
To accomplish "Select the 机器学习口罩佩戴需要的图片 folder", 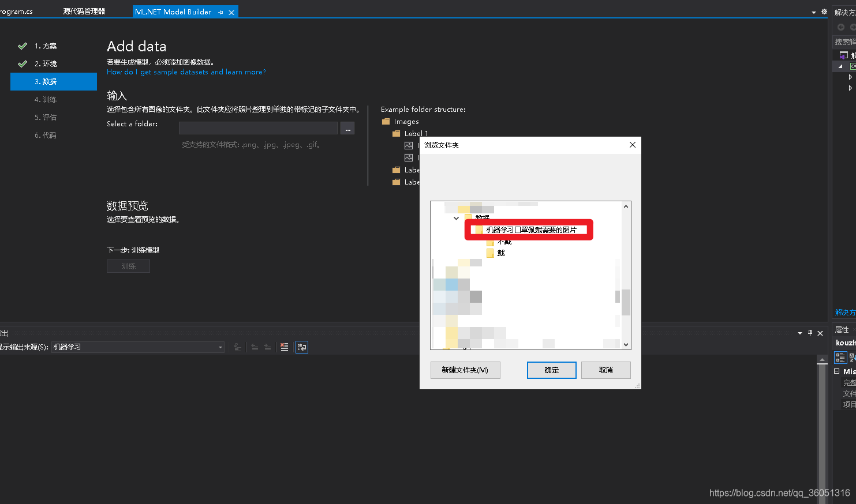I will coord(531,230).
